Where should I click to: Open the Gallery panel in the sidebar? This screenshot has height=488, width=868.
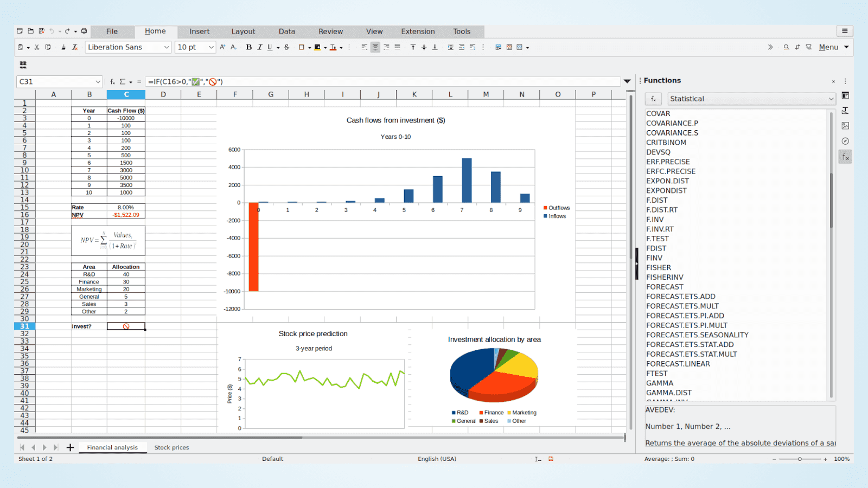(845, 125)
